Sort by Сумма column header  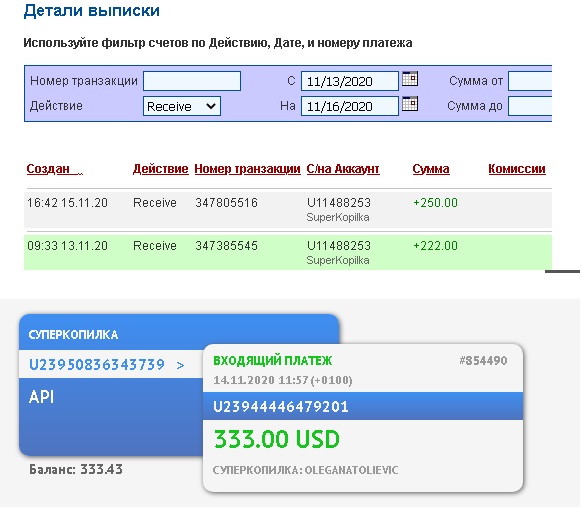(431, 169)
